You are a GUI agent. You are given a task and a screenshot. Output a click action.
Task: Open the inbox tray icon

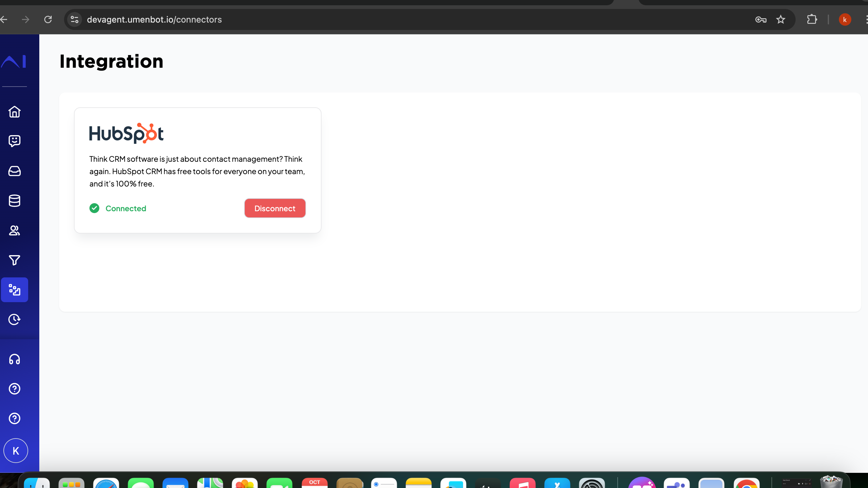[x=15, y=171]
